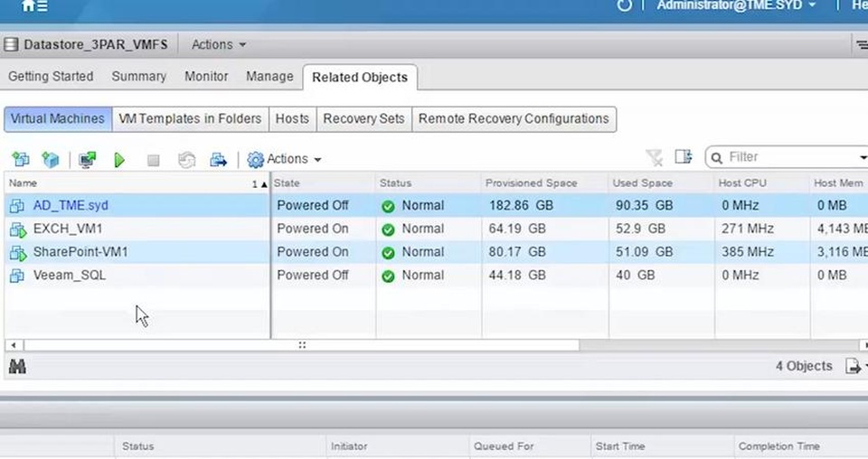Click the open console monitor icon

pyautogui.click(x=87, y=160)
